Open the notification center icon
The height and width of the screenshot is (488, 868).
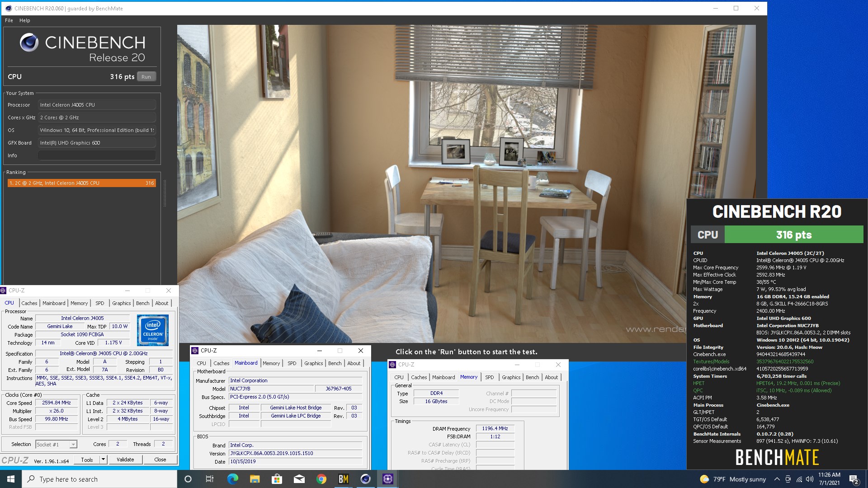(x=854, y=479)
